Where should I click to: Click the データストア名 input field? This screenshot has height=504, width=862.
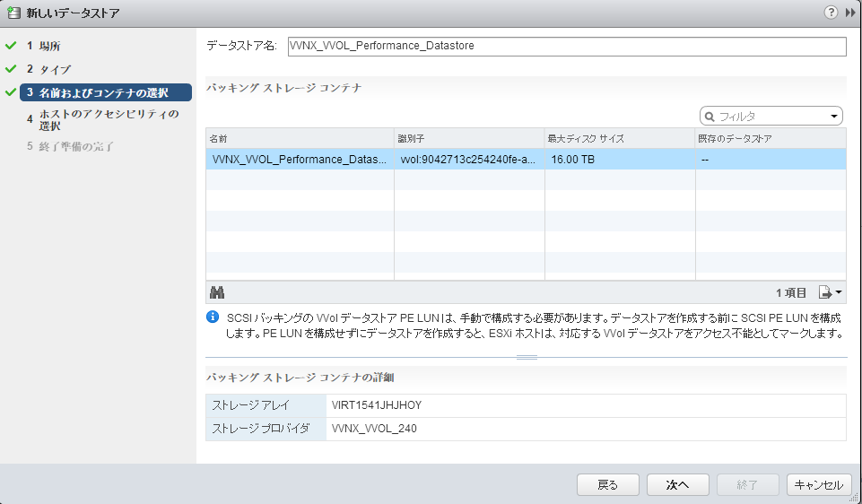coord(567,46)
